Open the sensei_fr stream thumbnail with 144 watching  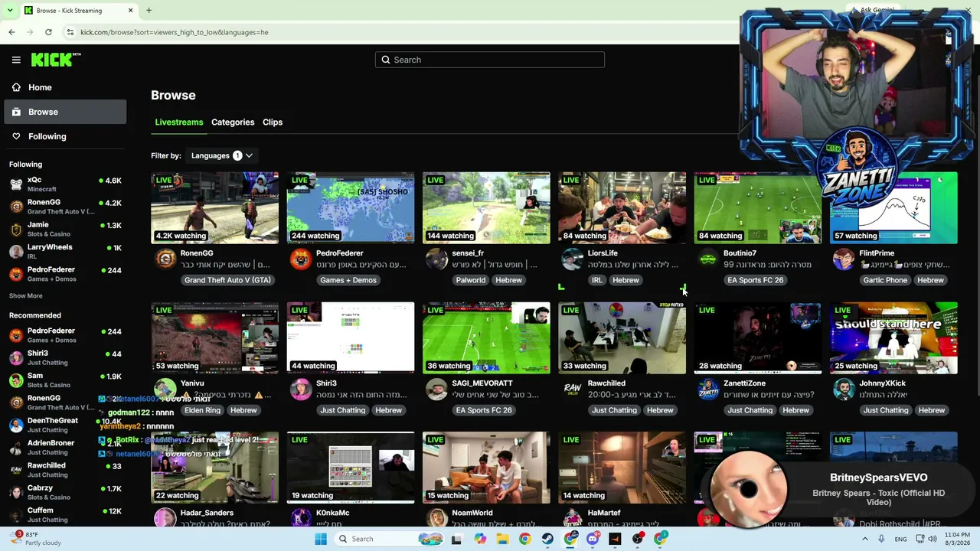pyautogui.click(x=486, y=207)
